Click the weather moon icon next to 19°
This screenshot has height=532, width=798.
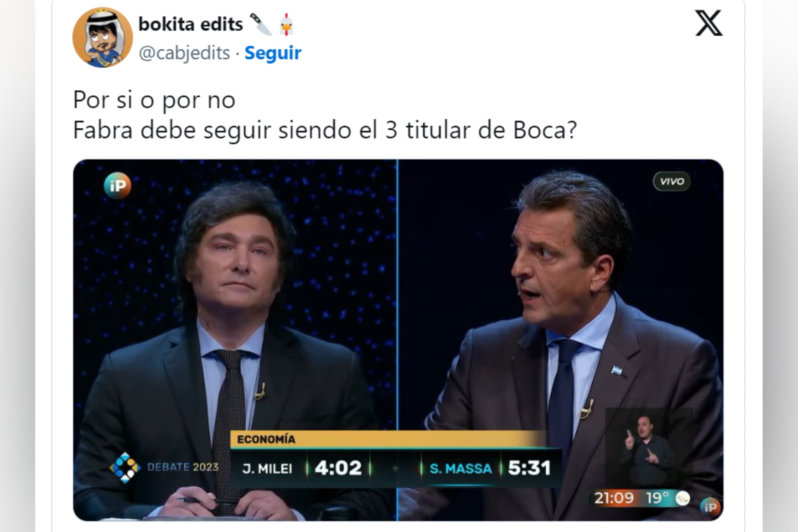682,498
